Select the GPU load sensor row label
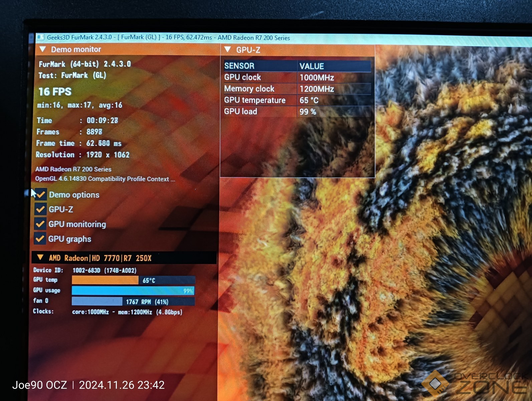 click(241, 111)
